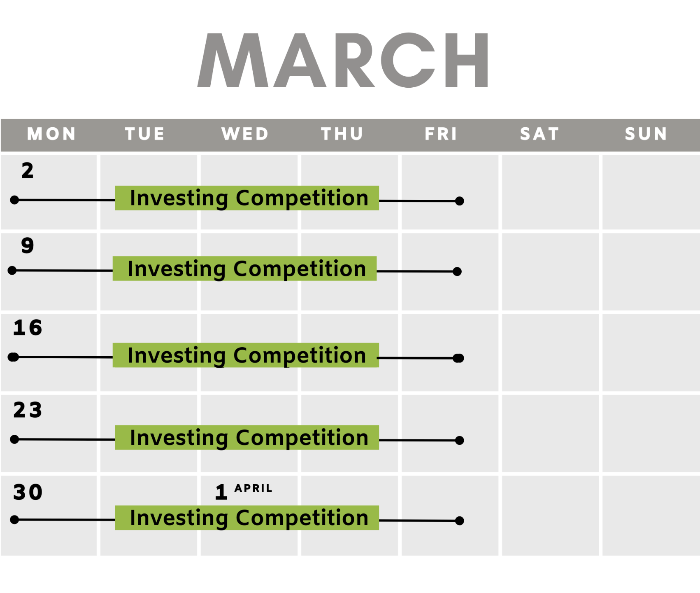Select the date number 9
This screenshot has height=593, width=700.
pos(28,245)
